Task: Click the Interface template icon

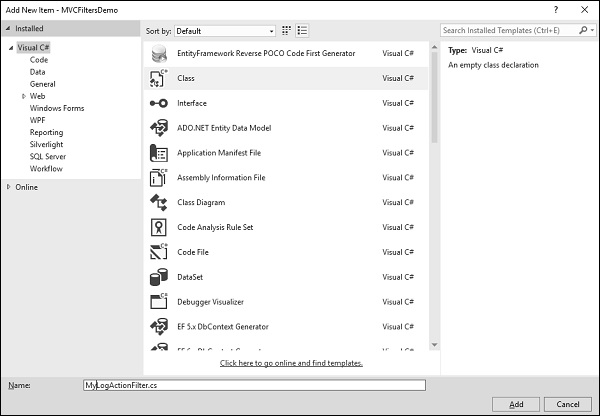Action: click(x=158, y=102)
